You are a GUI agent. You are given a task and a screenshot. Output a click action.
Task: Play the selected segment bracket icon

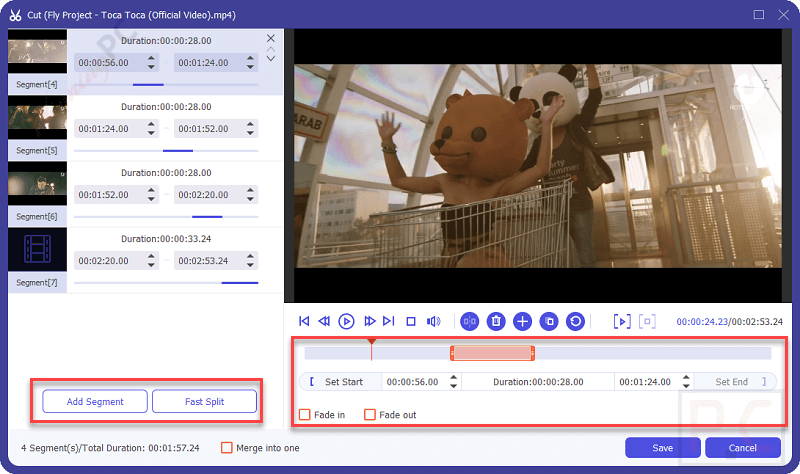coord(622,321)
